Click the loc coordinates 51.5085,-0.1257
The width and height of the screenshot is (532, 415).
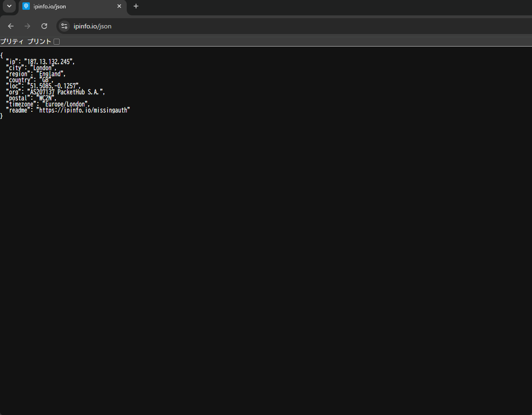coord(53,86)
